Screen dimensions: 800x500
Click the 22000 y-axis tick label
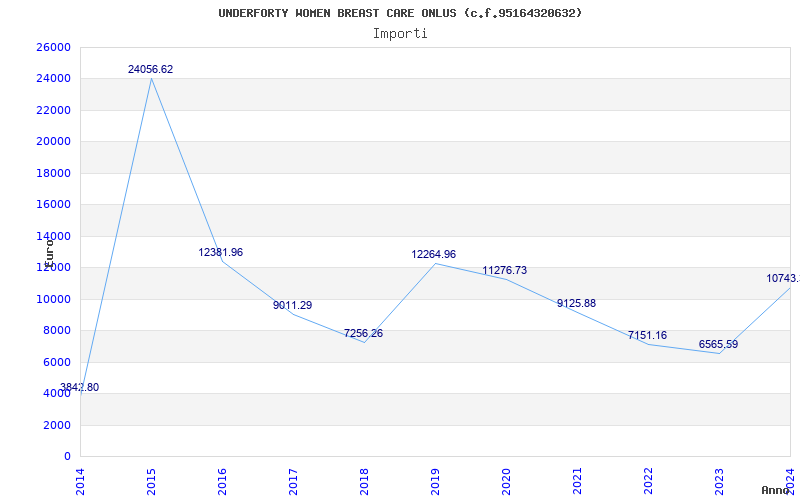point(53,110)
